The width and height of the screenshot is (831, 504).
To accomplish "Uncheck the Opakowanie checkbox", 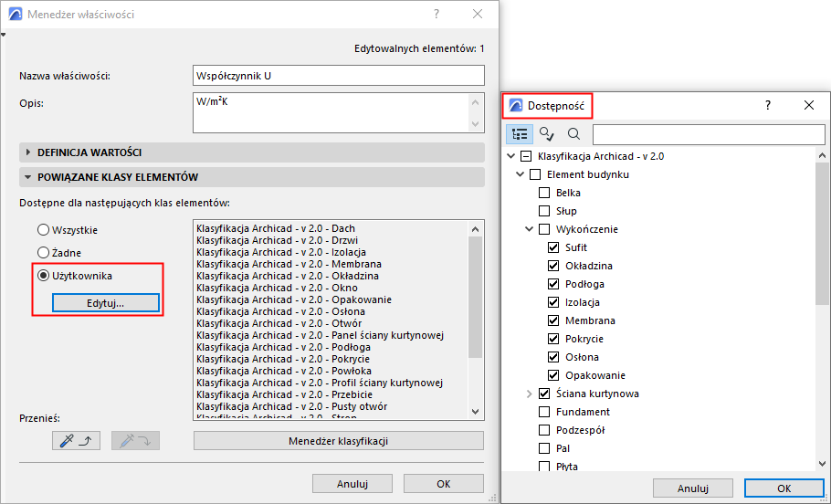I will (553, 375).
